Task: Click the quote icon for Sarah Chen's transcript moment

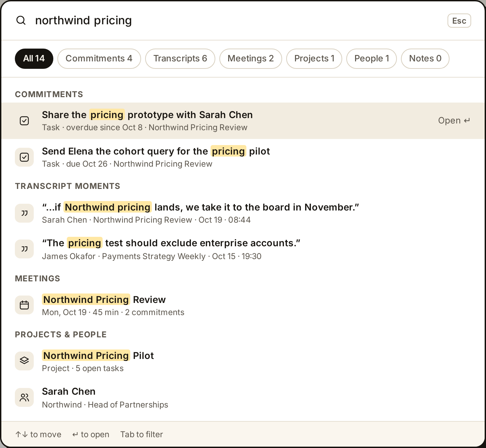Action: click(24, 213)
